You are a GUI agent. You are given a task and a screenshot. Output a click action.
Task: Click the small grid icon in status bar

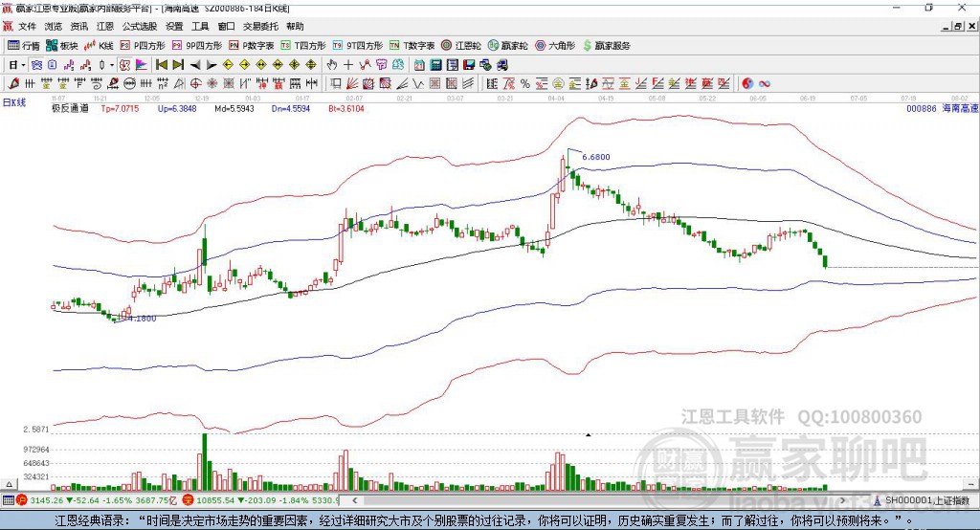coord(8,500)
